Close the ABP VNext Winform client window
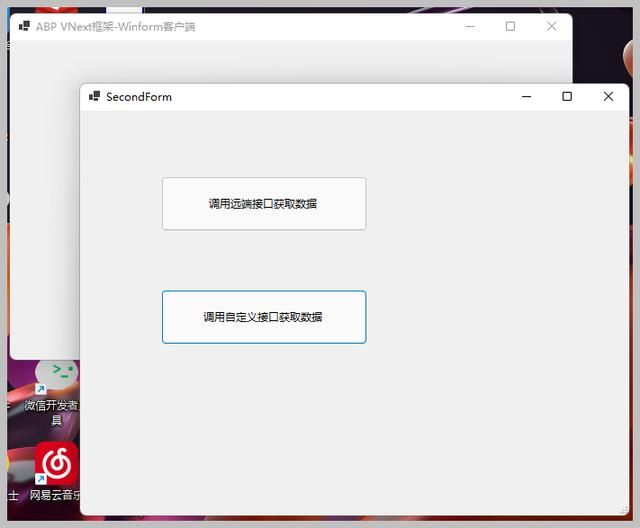640x528 pixels. click(x=551, y=26)
